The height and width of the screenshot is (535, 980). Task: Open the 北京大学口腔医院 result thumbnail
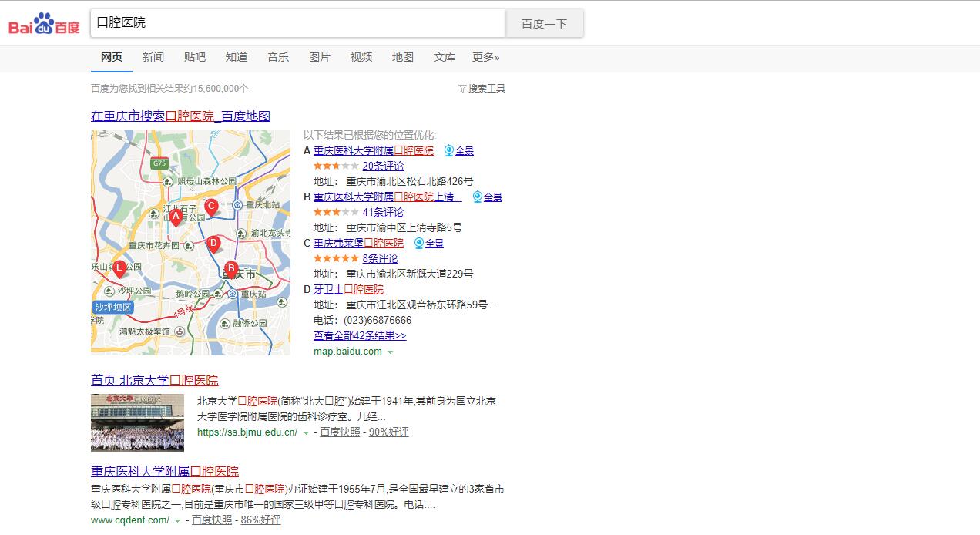137,422
